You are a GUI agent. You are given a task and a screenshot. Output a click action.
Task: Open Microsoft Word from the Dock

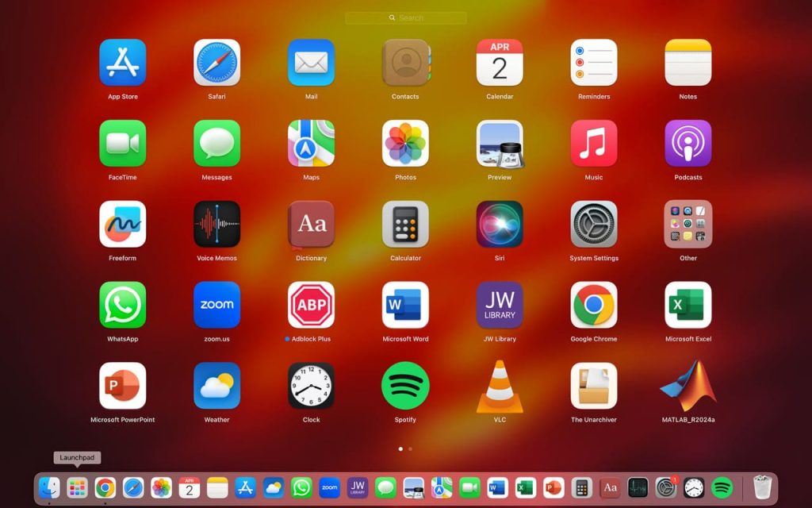pos(498,488)
